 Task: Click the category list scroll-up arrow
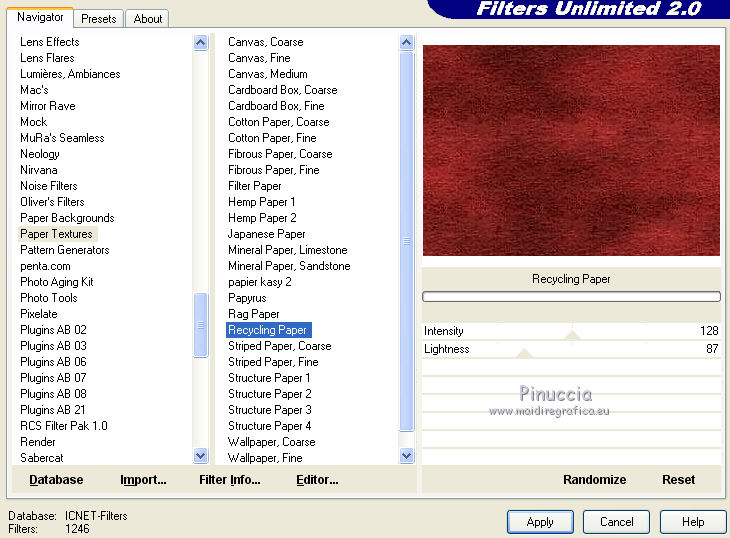(x=201, y=43)
